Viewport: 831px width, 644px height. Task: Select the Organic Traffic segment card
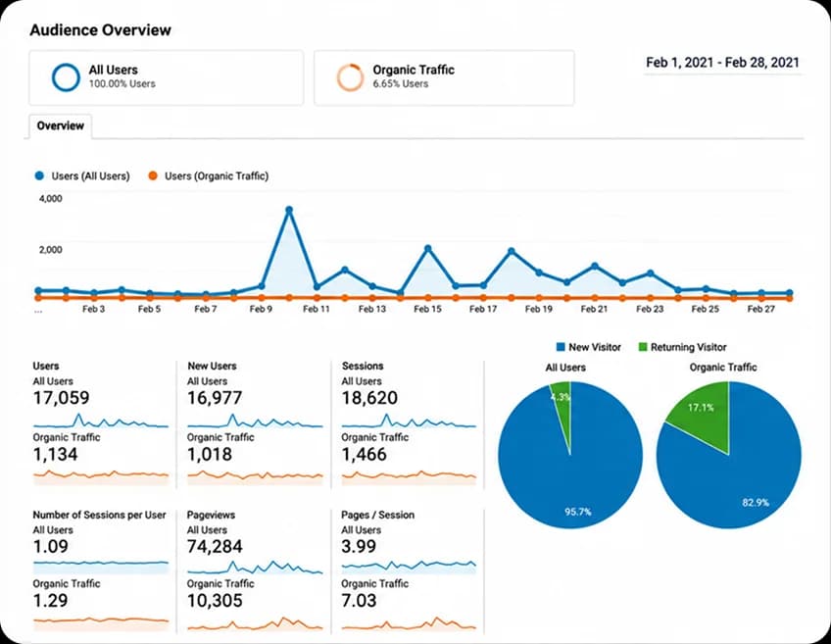(x=444, y=77)
